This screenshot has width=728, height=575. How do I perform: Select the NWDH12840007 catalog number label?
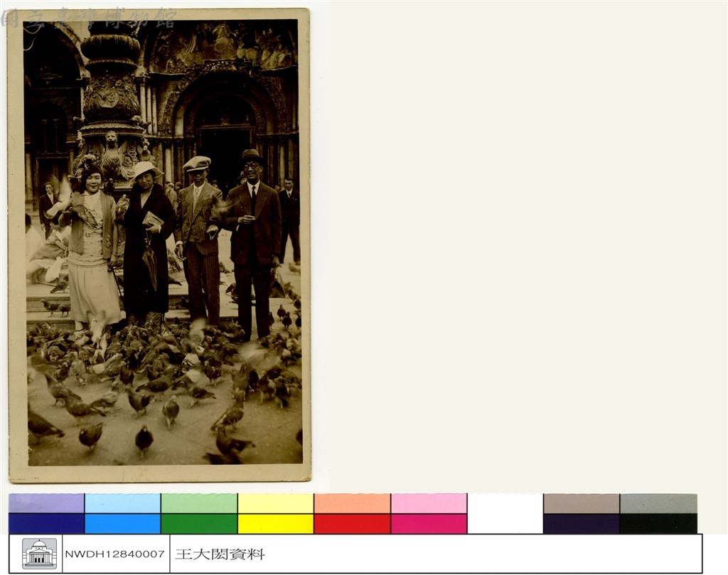114,554
